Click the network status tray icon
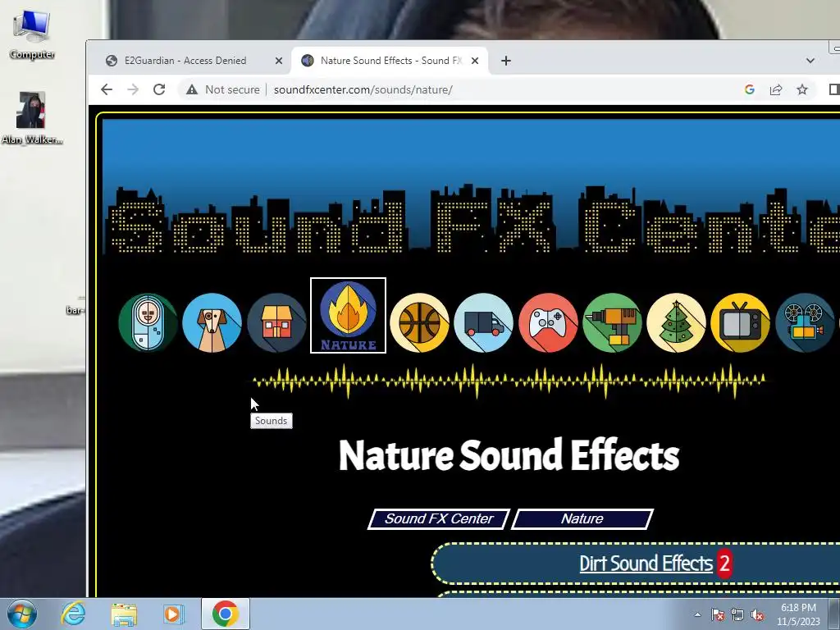Viewport: 840px width, 630px height. [737, 614]
